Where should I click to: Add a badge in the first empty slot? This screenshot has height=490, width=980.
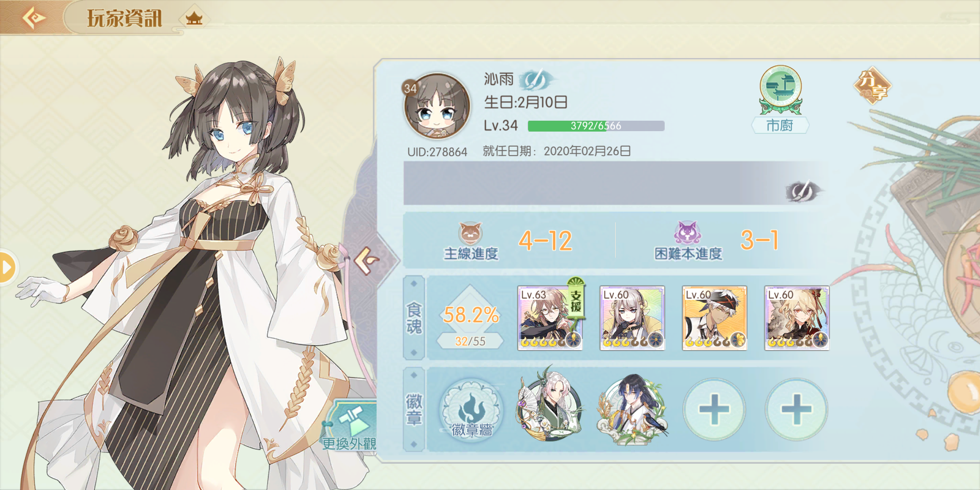point(714,409)
